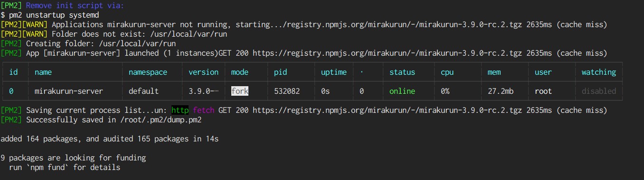Click the '27.2mb' memory value
This screenshot has width=644, height=180.
pyautogui.click(x=501, y=91)
